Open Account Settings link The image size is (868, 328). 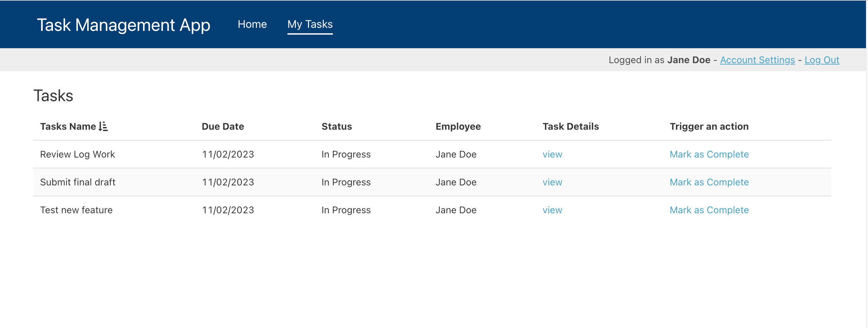pyautogui.click(x=757, y=60)
